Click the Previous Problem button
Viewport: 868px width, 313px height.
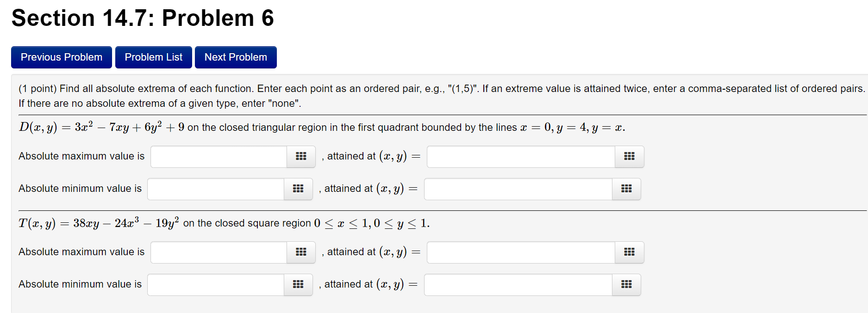(61, 57)
